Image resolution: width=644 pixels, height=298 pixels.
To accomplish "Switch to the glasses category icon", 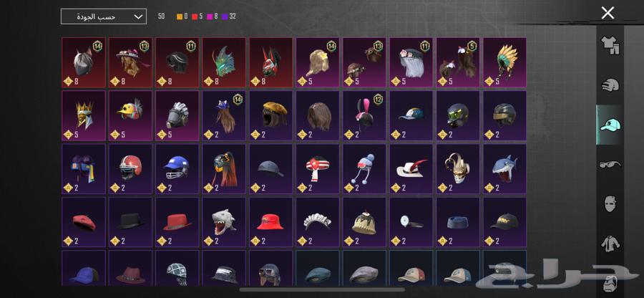I will click(x=610, y=165).
